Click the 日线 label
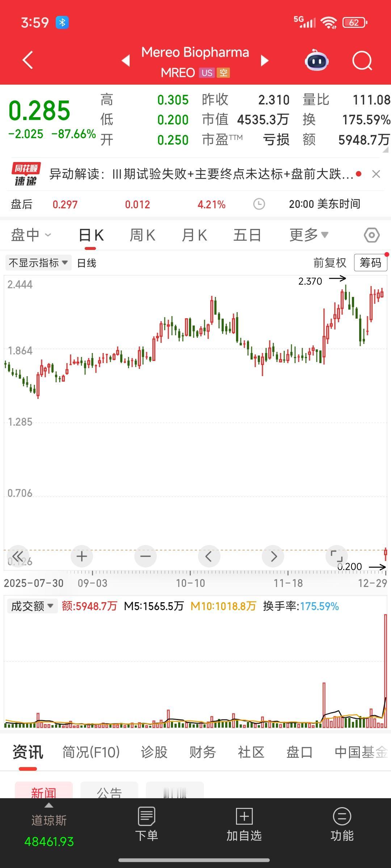Screen dimensions: 391x868 pos(87,263)
